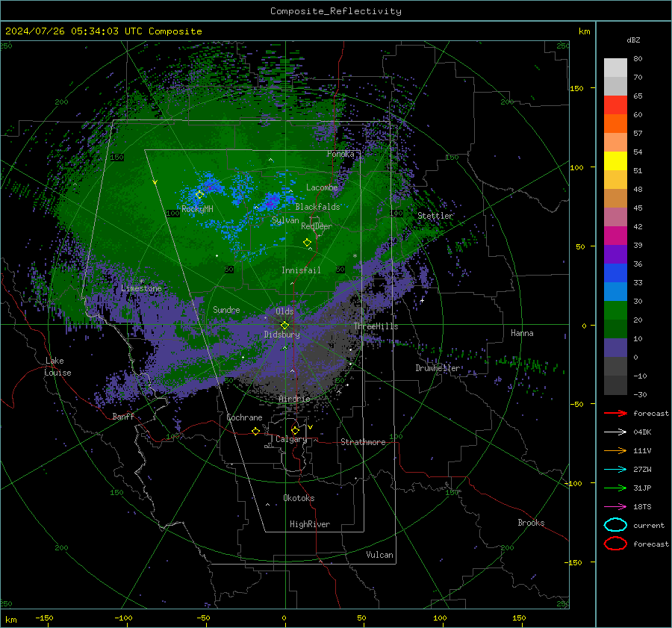
Task: Click the Ponoka town label
Action: tap(340, 154)
